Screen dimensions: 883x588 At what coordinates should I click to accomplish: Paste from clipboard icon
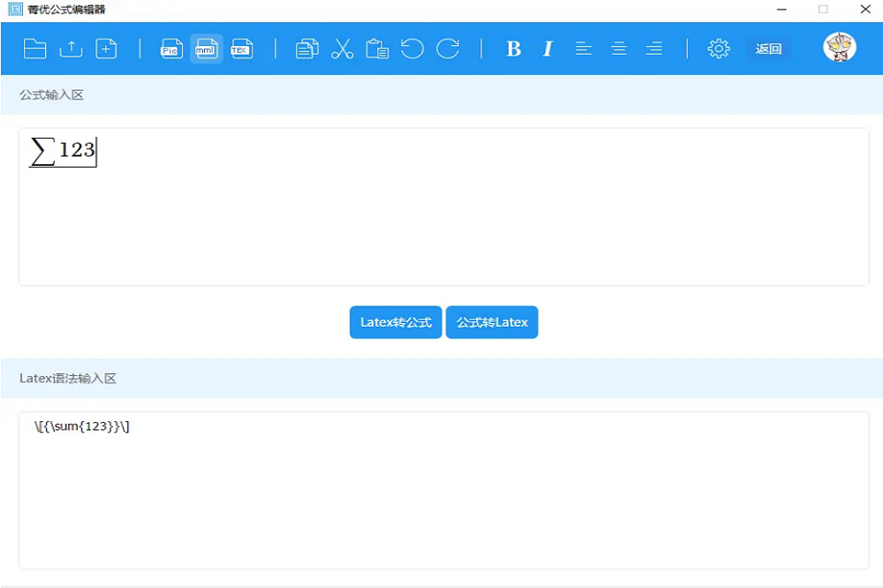377,49
